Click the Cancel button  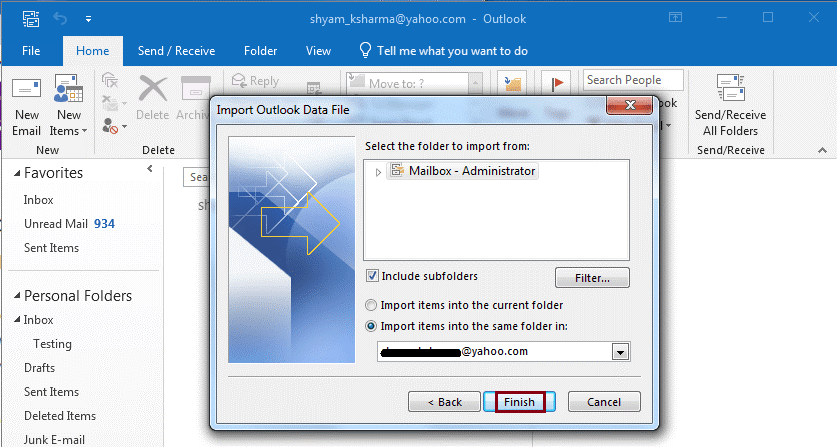[604, 402]
